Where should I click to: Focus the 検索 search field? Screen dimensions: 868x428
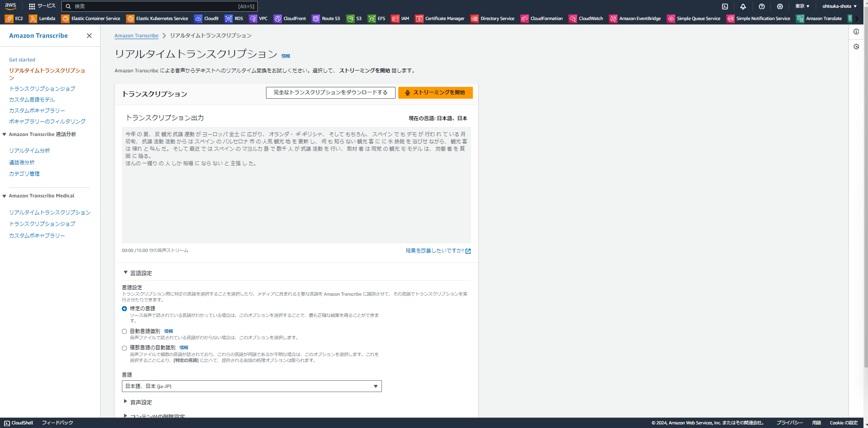tap(160, 6)
